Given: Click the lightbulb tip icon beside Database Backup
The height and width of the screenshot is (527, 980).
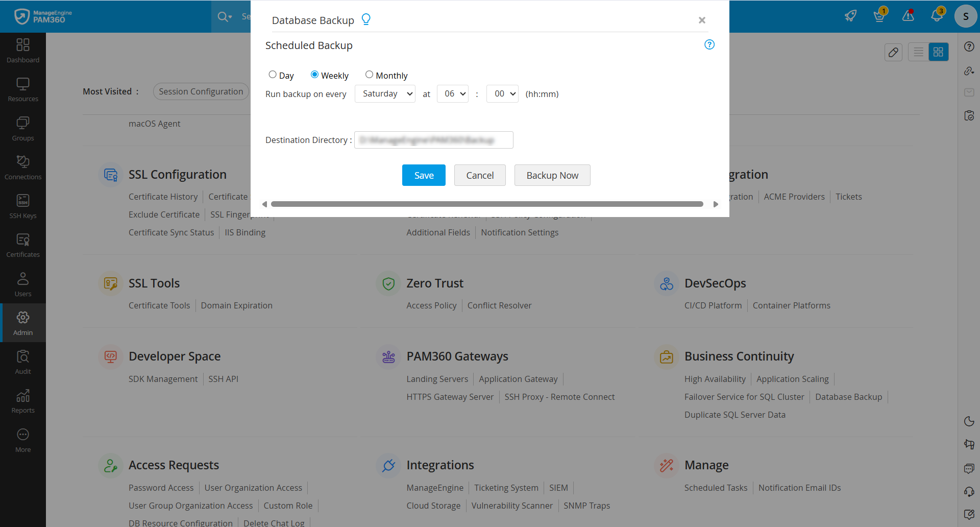Looking at the screenshot, I should (366, 19).
